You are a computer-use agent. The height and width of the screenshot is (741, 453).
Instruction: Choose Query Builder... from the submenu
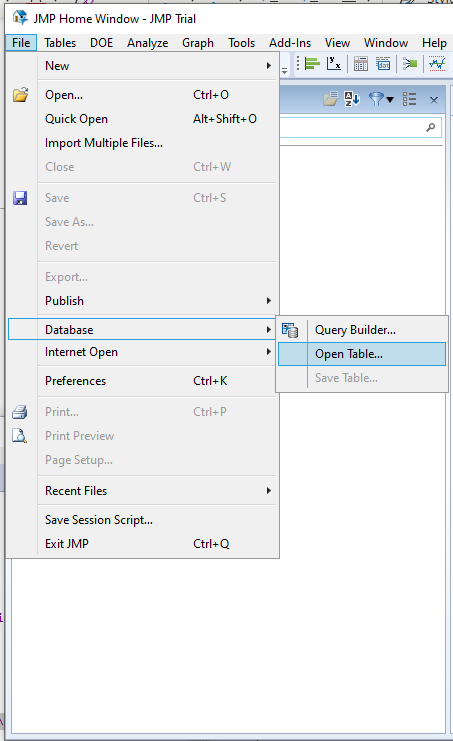coord(362,330)
